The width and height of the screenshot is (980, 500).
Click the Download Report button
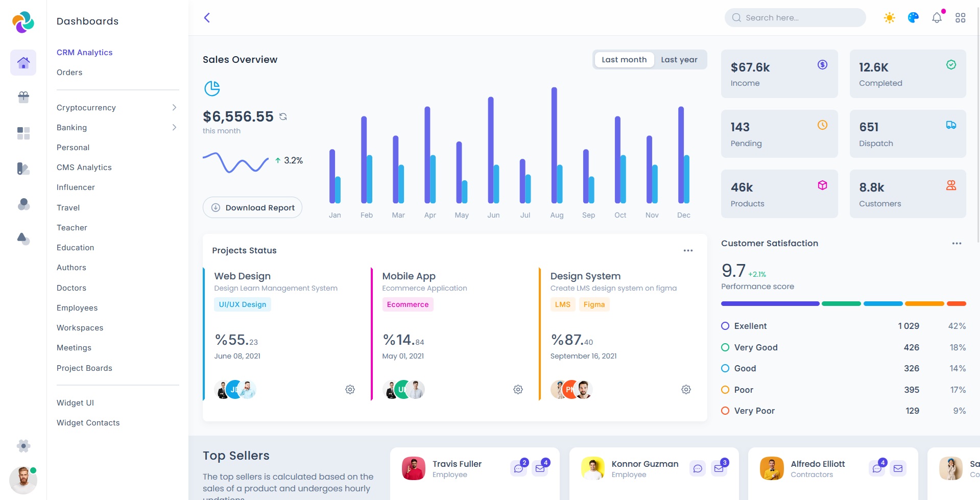tap(252, 207)
